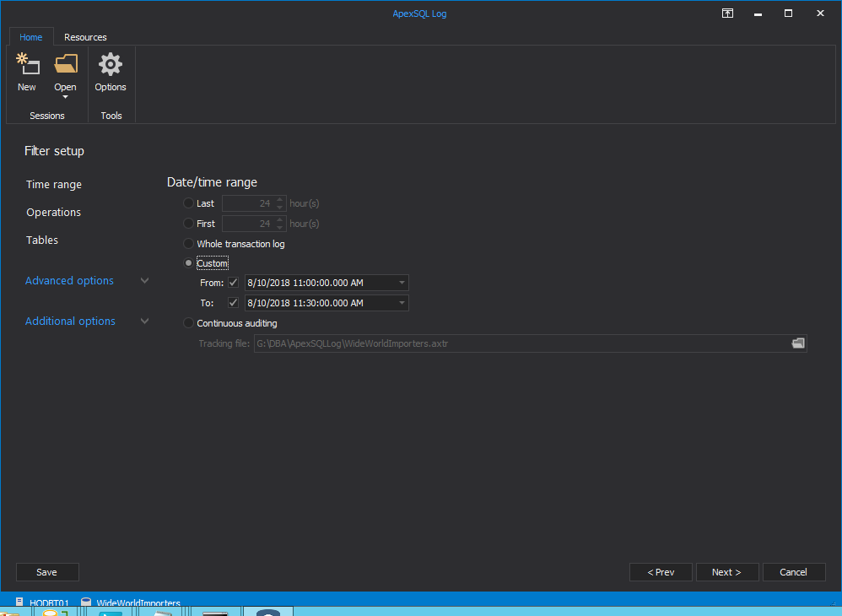Image resolution: width=842 pixels, height=616 pixels.
Task: Cancel the filter setup wizard
Action: [x=794, y=572]
